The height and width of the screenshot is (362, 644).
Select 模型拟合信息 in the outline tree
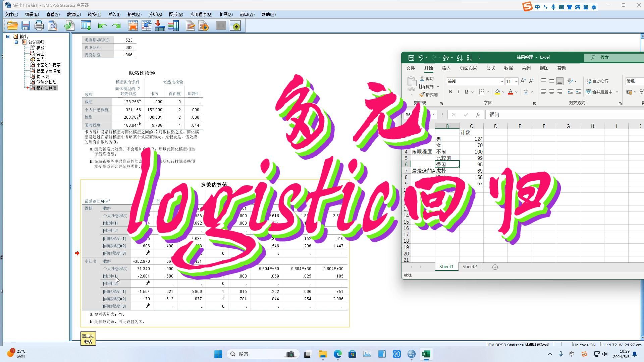click(48, 71)
